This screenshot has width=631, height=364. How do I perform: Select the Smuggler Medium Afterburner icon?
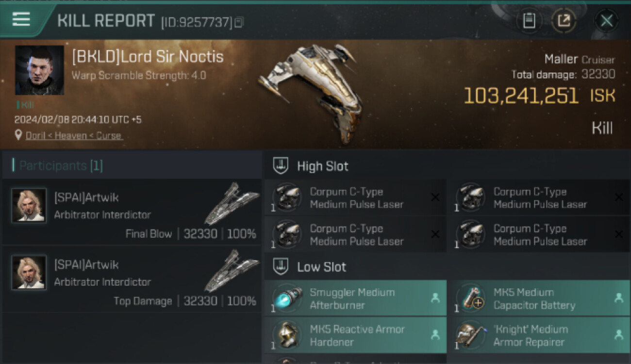(x=287, y=298)
